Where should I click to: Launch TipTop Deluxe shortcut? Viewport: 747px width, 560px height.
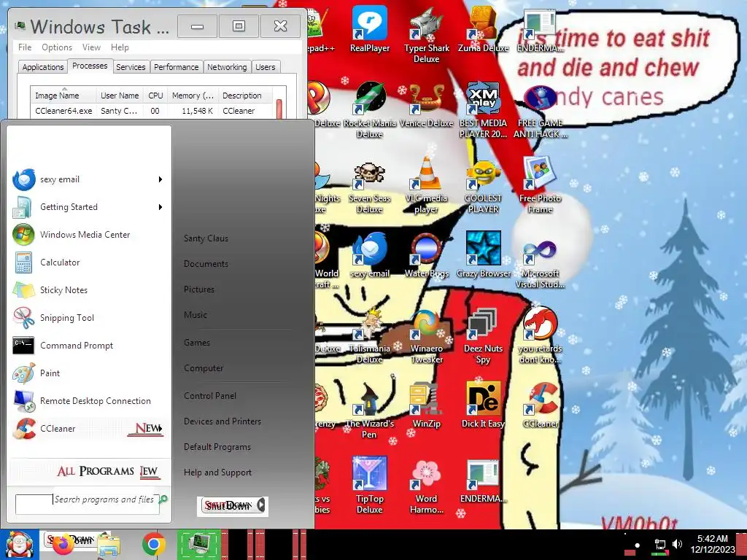(370, 486)
